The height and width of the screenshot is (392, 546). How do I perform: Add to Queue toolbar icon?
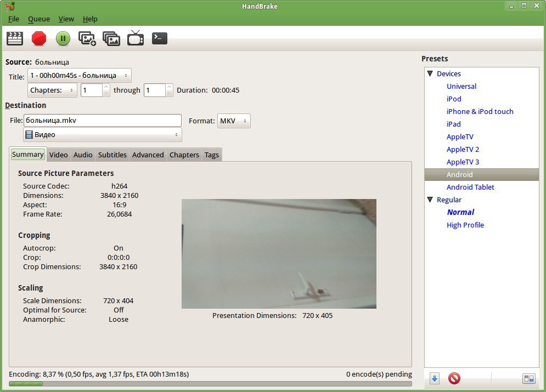tap(87, 38)
